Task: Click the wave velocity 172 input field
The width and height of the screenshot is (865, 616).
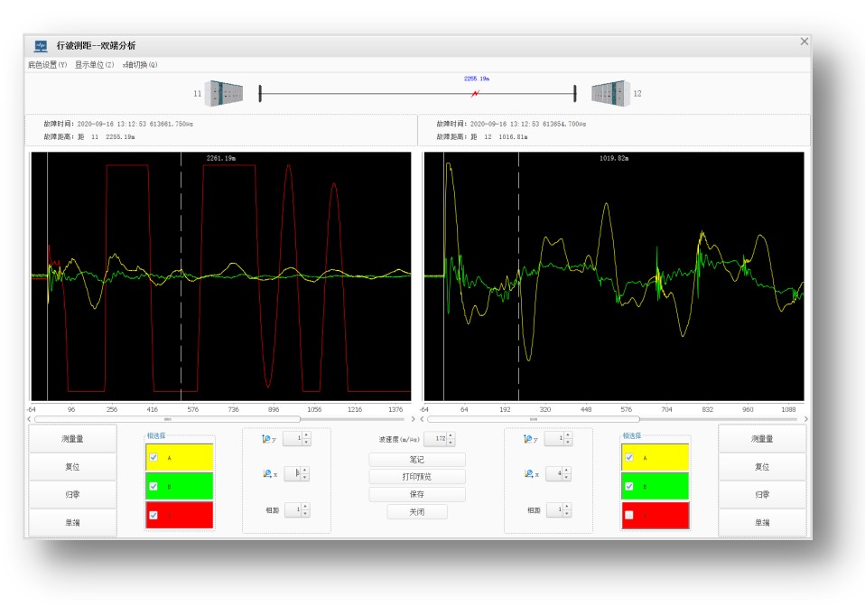Action: (x=436, y=439)
